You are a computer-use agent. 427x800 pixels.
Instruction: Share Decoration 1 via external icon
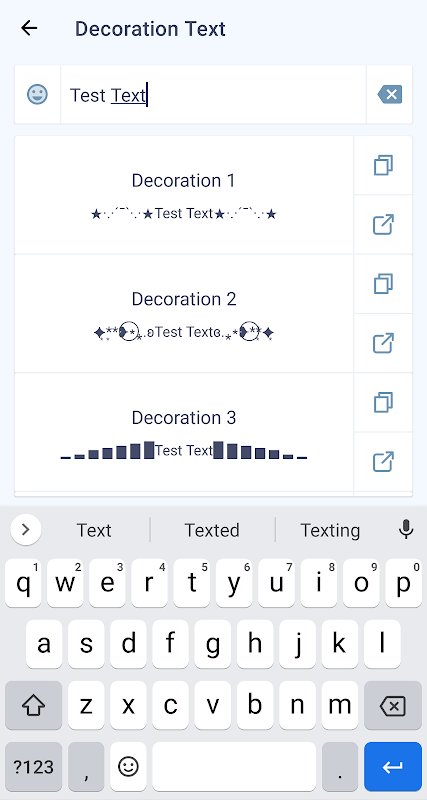[383, 224]
